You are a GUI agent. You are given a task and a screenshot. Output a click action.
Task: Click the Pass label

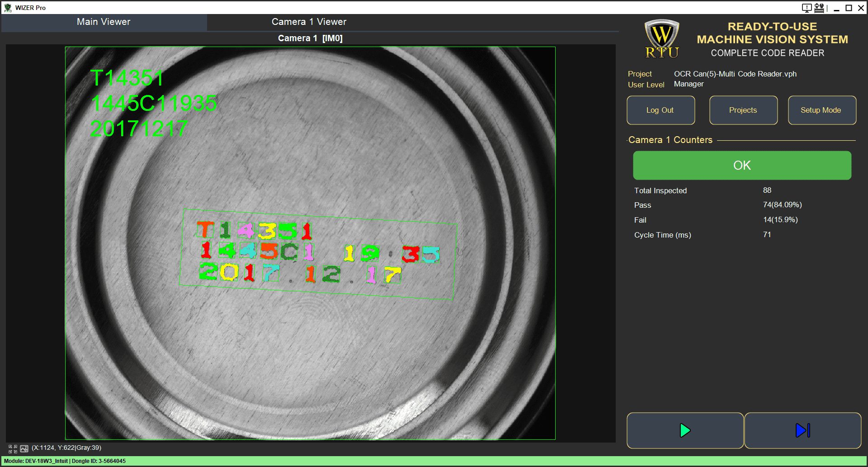coord(642,205)
